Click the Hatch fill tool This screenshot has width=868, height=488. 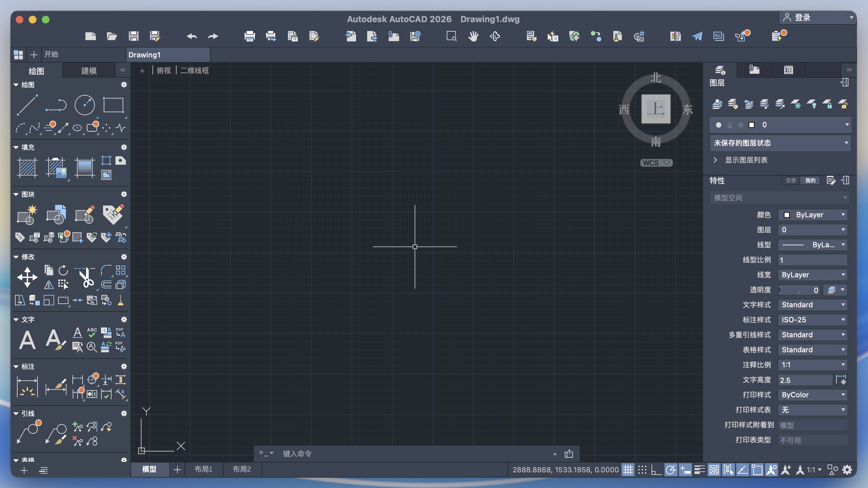[27, 167]
